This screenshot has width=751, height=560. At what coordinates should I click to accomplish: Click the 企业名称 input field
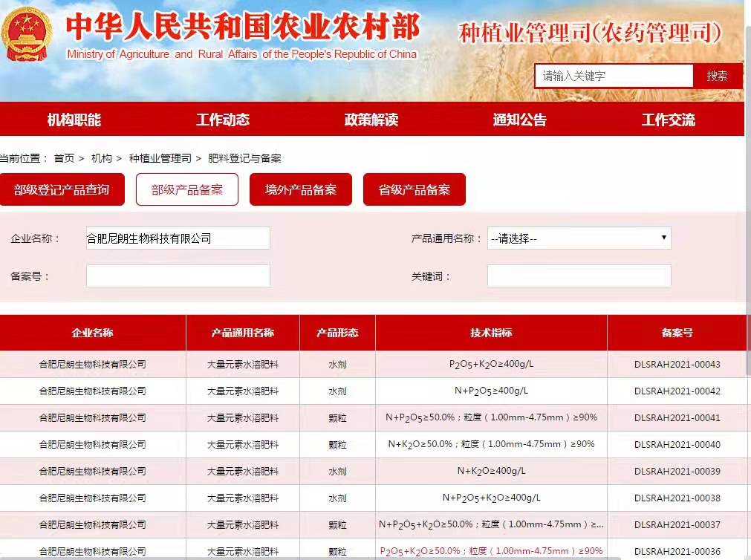click(178, 238)
